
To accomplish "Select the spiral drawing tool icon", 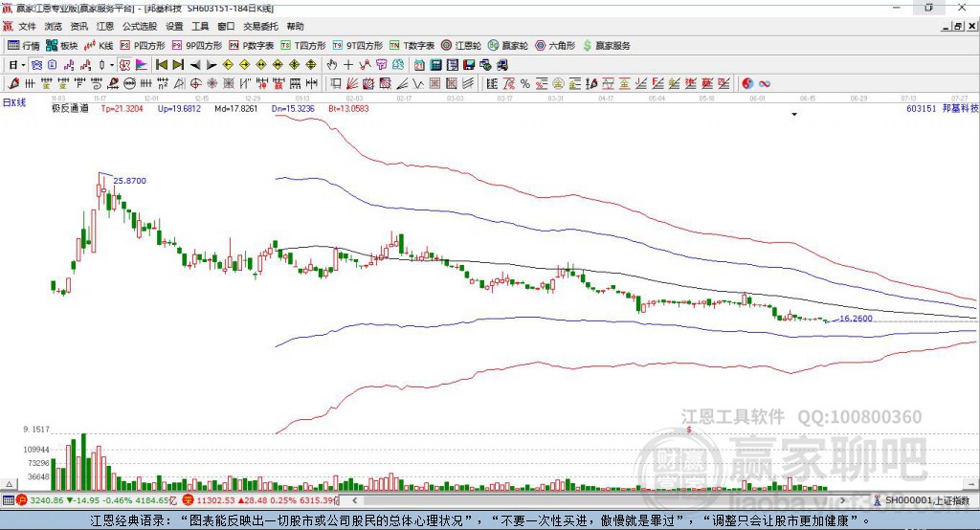I will 97,83.
